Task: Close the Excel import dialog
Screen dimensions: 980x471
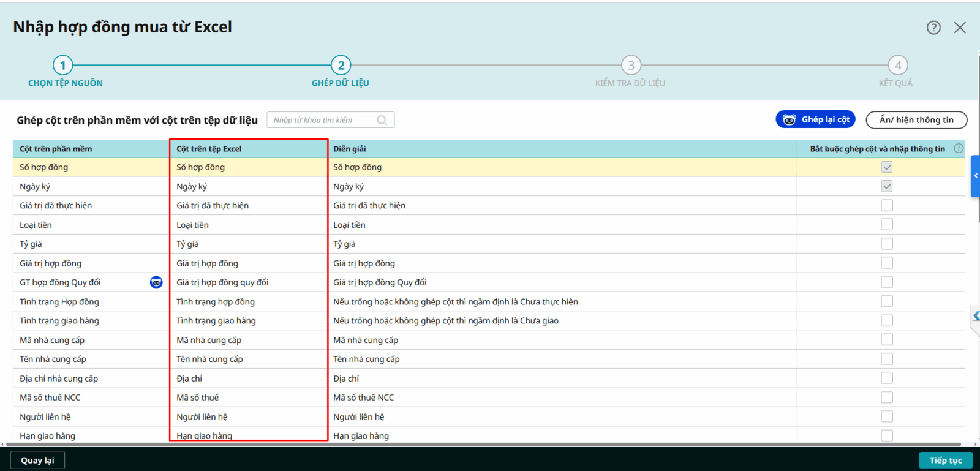Action: [960, 28]
